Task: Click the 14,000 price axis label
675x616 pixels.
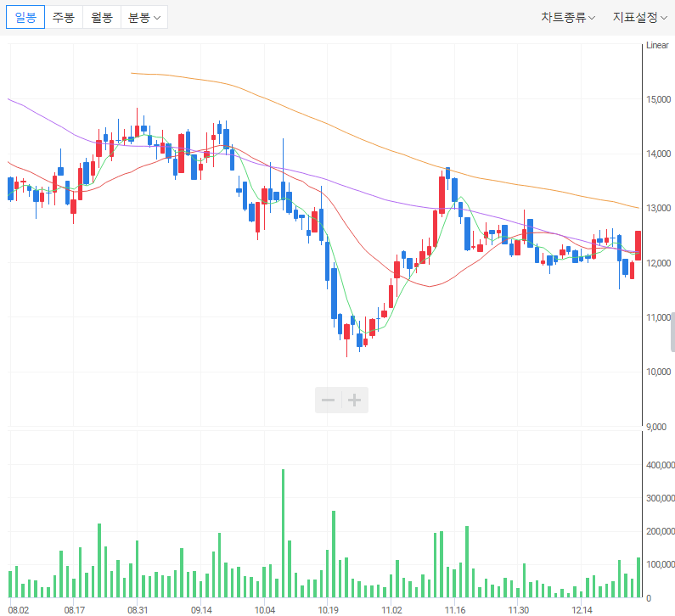Action: click(658, 154)
